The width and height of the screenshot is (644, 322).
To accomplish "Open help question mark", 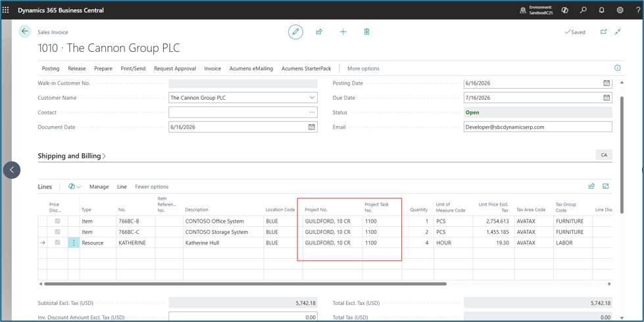I will coord(638,11).
